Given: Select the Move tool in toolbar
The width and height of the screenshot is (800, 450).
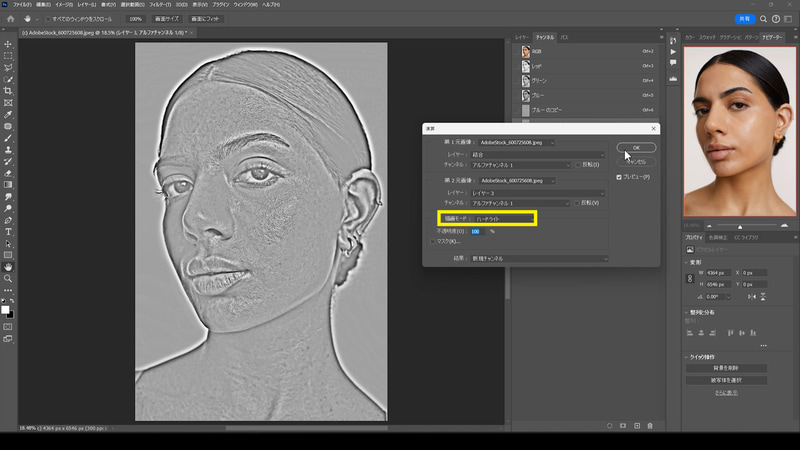Looking at the screenshot, I should tap(8, 45).
